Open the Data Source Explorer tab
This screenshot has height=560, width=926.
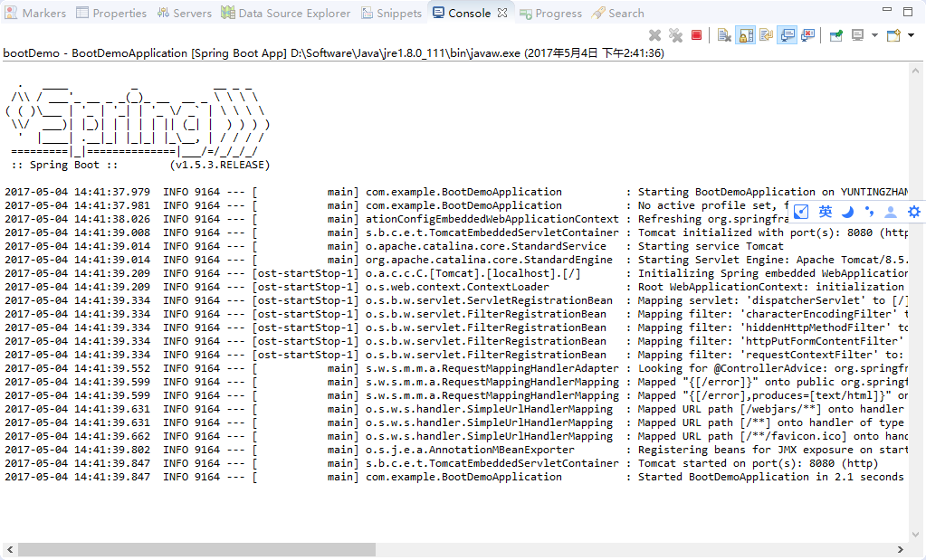point(286,13)
